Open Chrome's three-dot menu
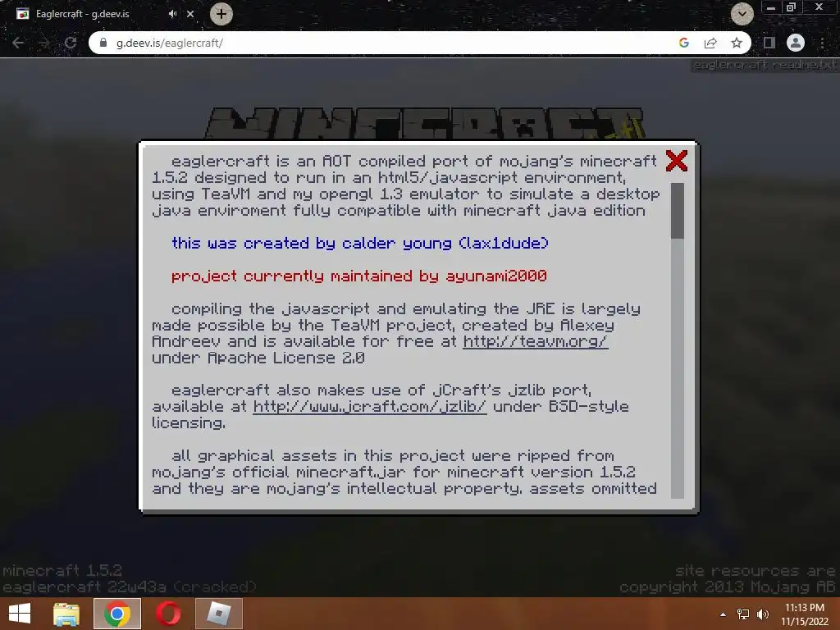Viewport: 840px width, 630px height. (822, 43)
